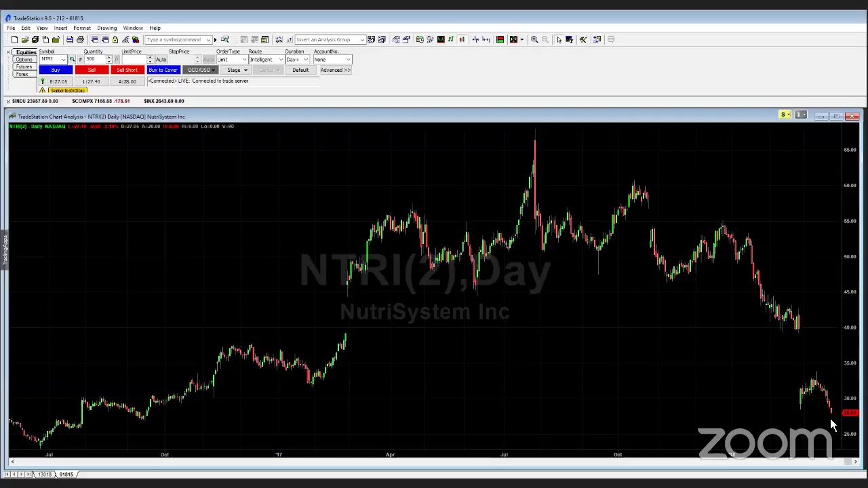Click the TradingApps side panel tab
868x488 pixels.
point(4,249)
